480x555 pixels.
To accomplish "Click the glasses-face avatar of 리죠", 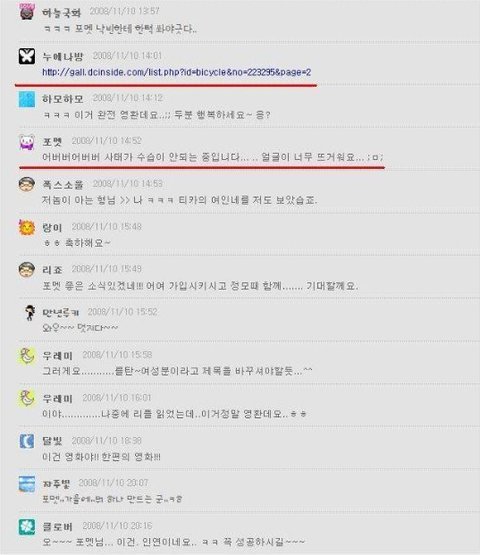I will click(x=27, y=270).
